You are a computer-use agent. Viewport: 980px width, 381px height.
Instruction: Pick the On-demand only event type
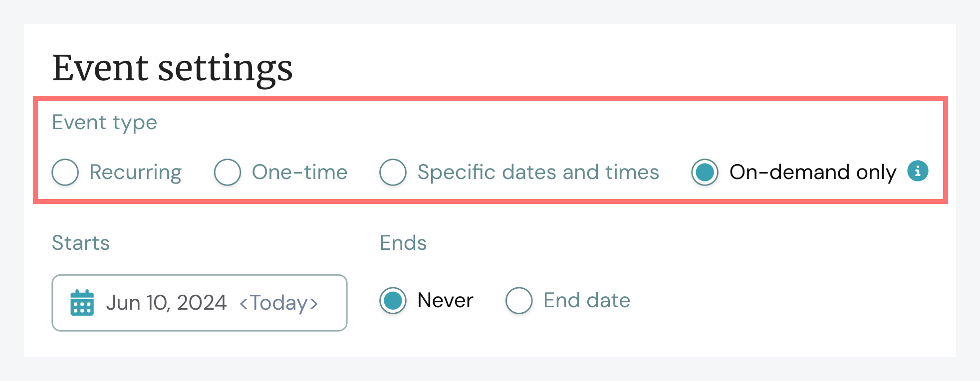[x=705, y=172]
